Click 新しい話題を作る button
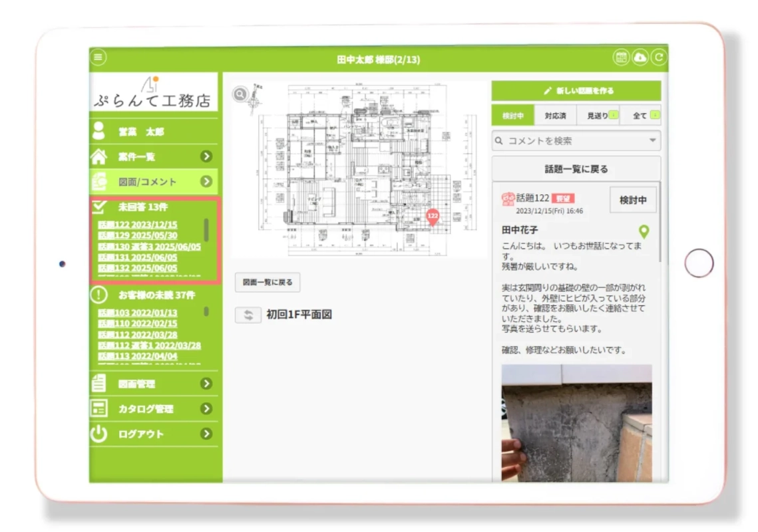 click(576, 91)
